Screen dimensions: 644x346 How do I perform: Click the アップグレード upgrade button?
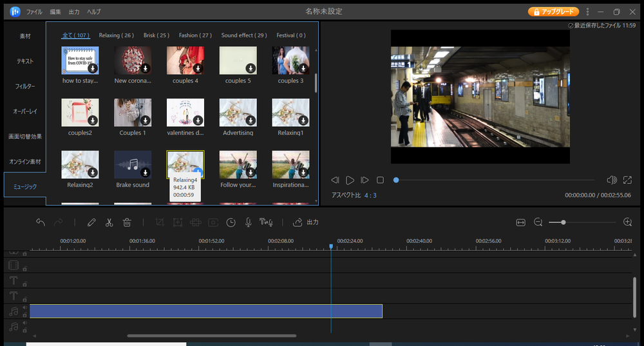(x=553, y=12)
